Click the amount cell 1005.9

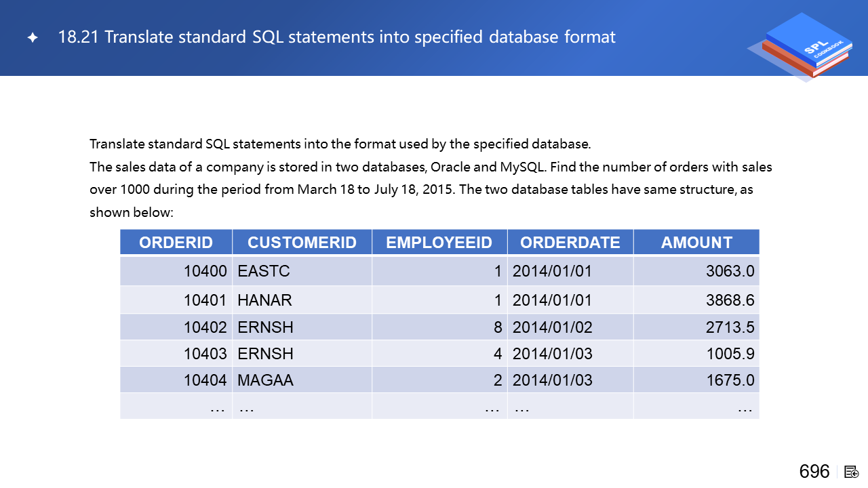(x=730, y=354)
